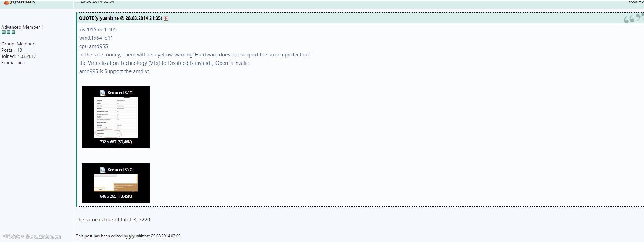Screen dimensions: 644x242
Task: Click 'amd995 is Support the amd vt' line
Action: pyautogui.click(x=114, y=71)
